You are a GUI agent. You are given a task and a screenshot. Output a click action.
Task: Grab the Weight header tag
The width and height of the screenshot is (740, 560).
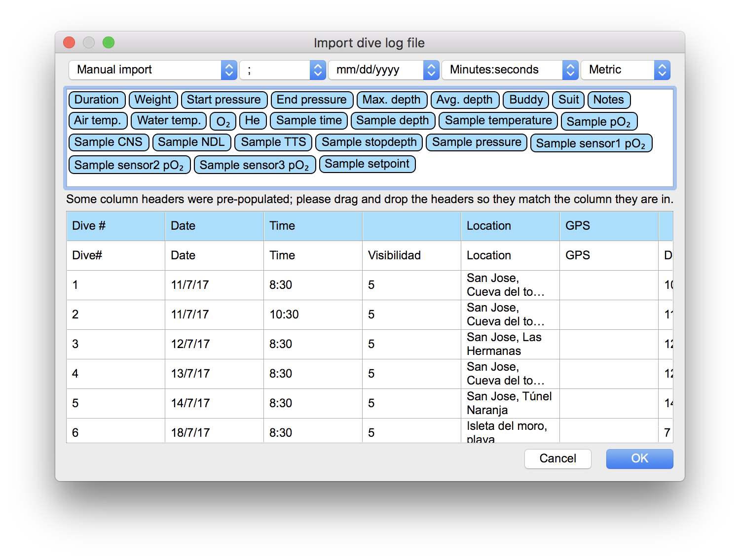click(x=153, y=100)
